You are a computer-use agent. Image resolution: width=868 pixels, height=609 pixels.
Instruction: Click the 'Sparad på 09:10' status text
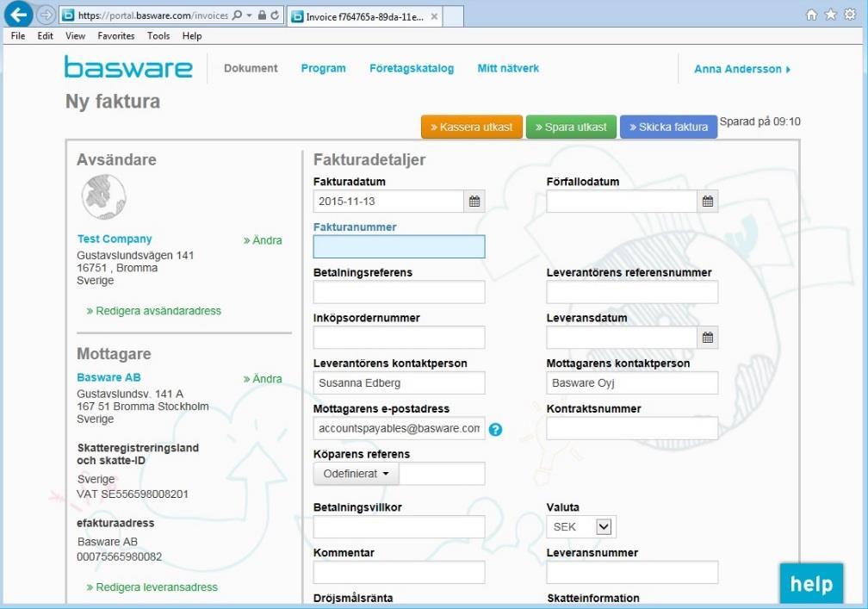point(760,121)
